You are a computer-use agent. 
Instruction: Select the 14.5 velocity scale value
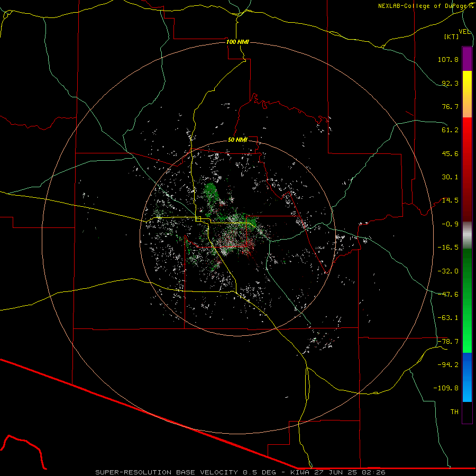coord(450,200)
